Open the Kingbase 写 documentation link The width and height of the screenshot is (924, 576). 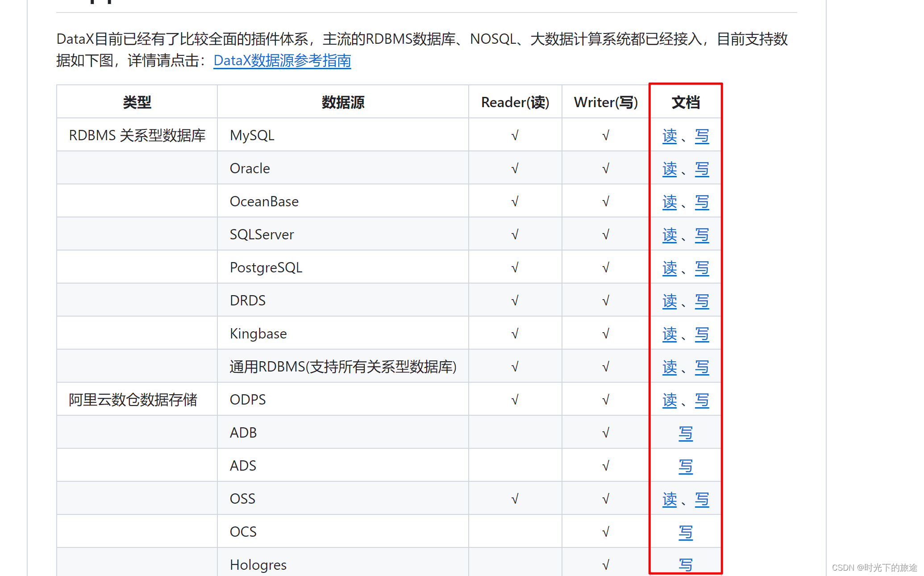click(702, 334)
